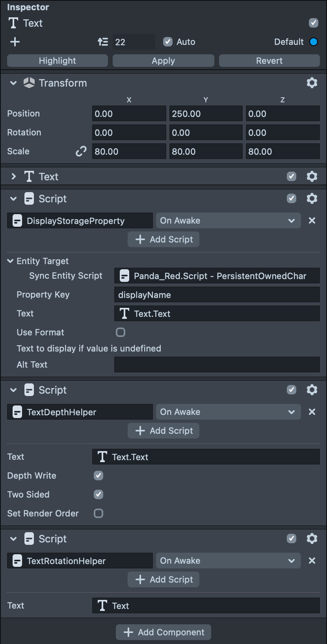This screenshot has width=327, height=644.
Task: Click the Add Component button
Action: point(163,632)
